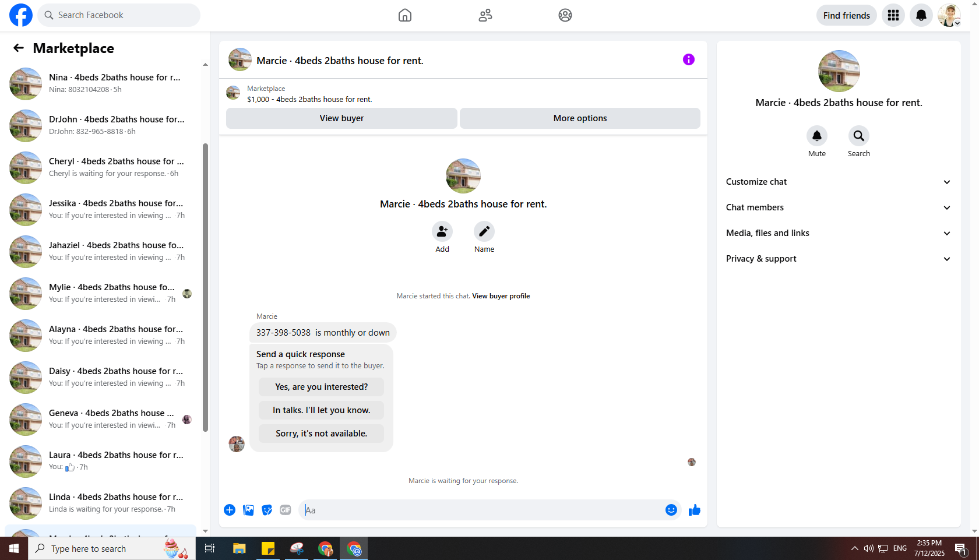Click the Facebook logo icon

21,15
